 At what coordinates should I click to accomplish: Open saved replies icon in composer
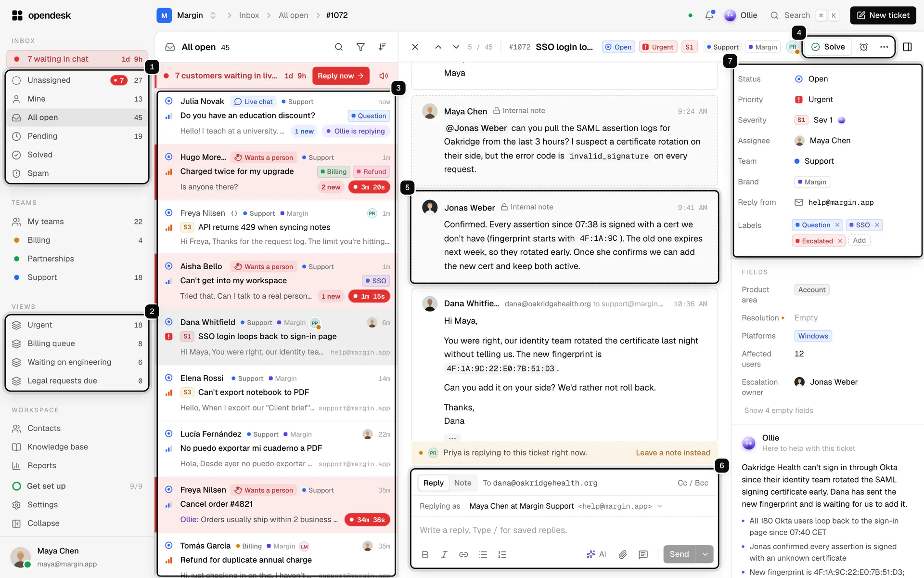point(643,554)
